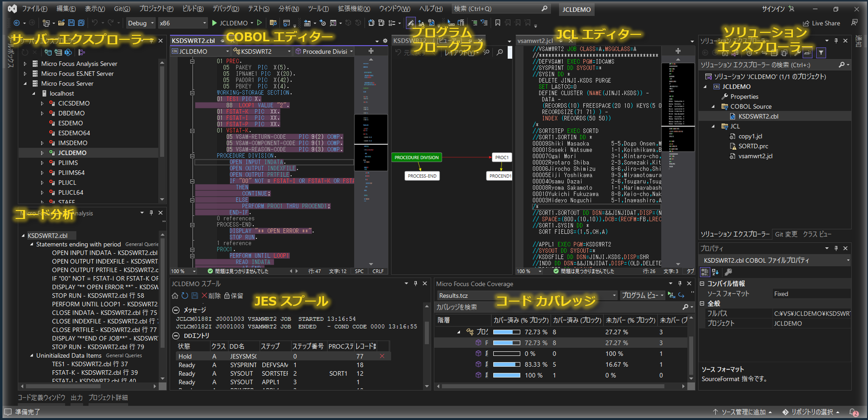This screenshot has height=420, width=868.
Task: Click the open file folder icon
Action: pyautogui.click(x=61, y=23)
